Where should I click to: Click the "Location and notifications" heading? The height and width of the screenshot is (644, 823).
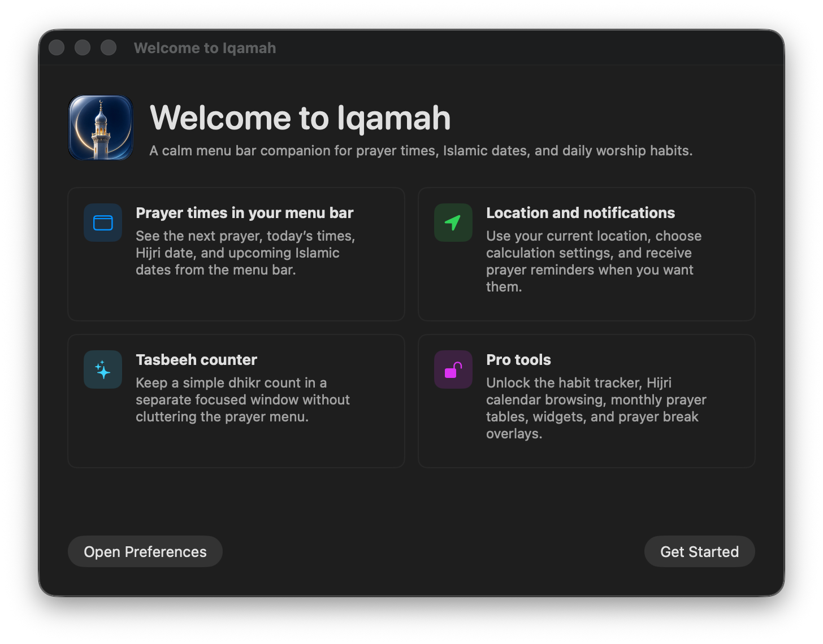581,213
